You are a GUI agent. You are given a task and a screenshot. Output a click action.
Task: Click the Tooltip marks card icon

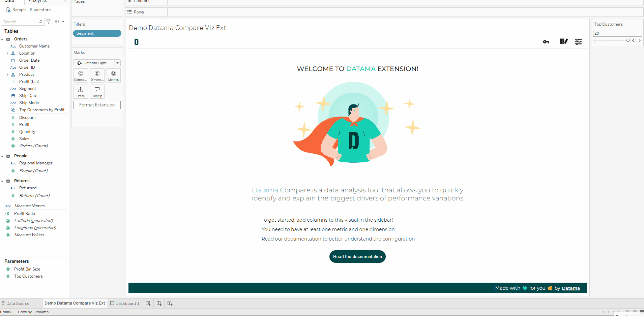tap(97, 92)
